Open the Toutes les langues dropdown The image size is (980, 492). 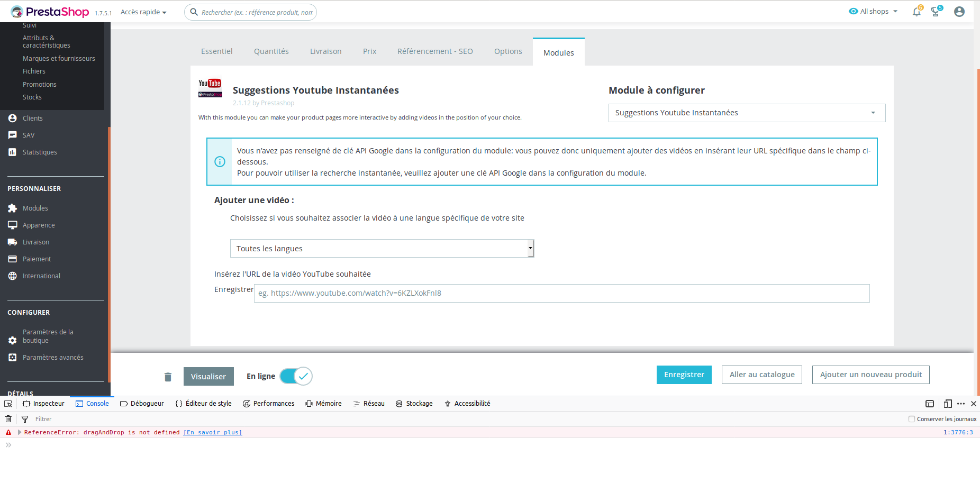pos(382,249)
